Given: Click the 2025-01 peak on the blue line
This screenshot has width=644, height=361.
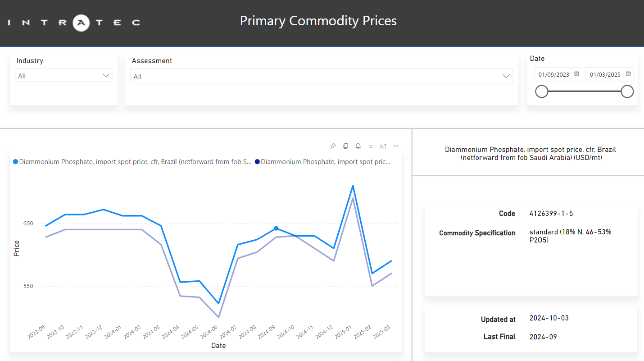Looking at the screenshot, I should pos(353,186).
